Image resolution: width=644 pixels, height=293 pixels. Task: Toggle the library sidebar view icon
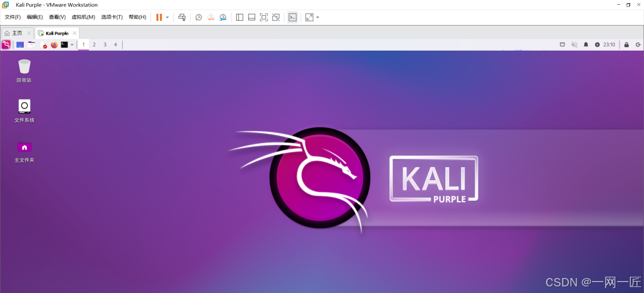(240, 17)
